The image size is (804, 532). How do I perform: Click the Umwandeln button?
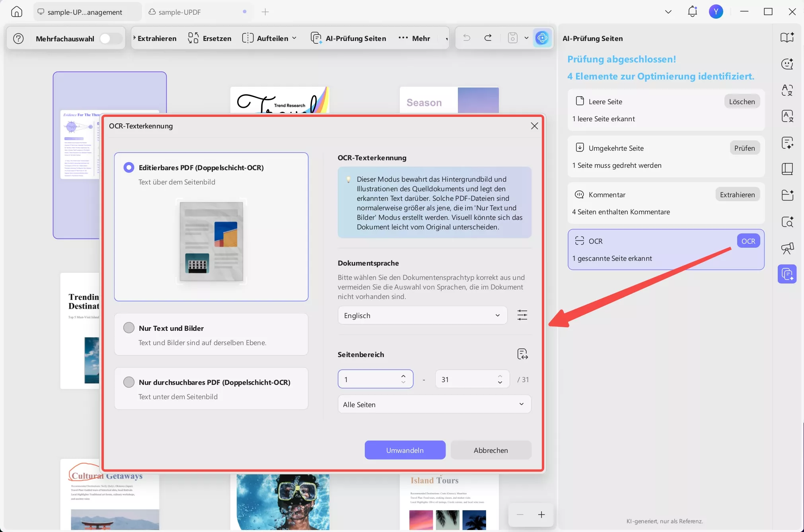(x=405, y=450)
